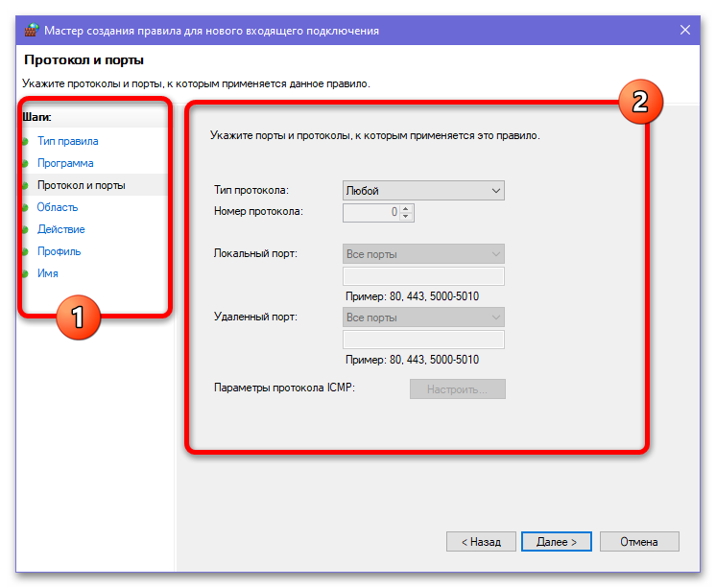Click the local port text field
The width and height of the screenshot is (716, 588).
pyautogui.click(x=423, y=276)
